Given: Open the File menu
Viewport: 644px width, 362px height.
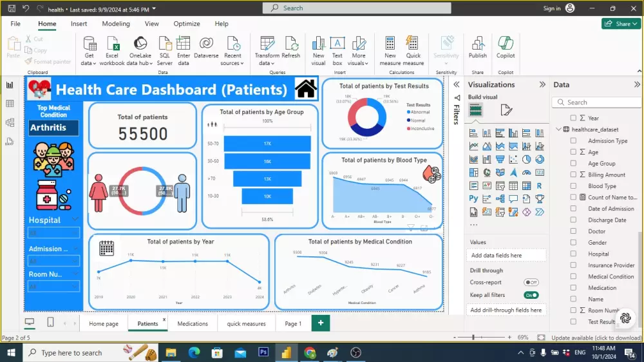Looking at the screenshot, I should coord(15,24).
